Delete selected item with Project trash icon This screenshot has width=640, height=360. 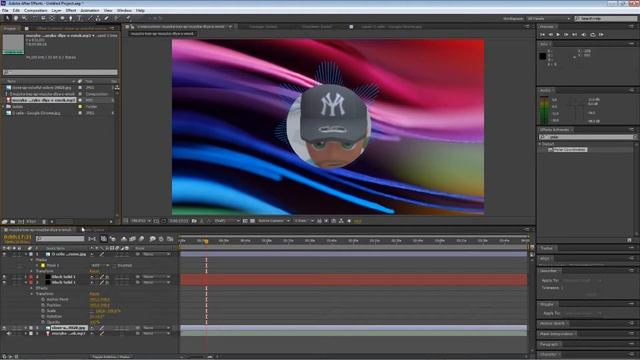click(x=44, y=222)
